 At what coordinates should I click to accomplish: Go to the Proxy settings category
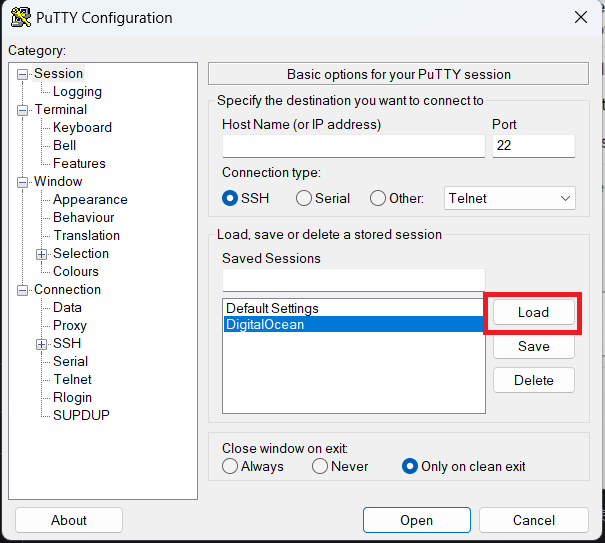coord(70,325)
